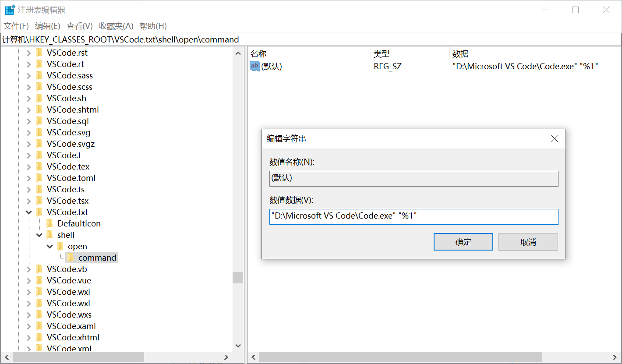Open the 帮助(H) menu
This screenshot has width=622, height=364.
coord(153,26)
